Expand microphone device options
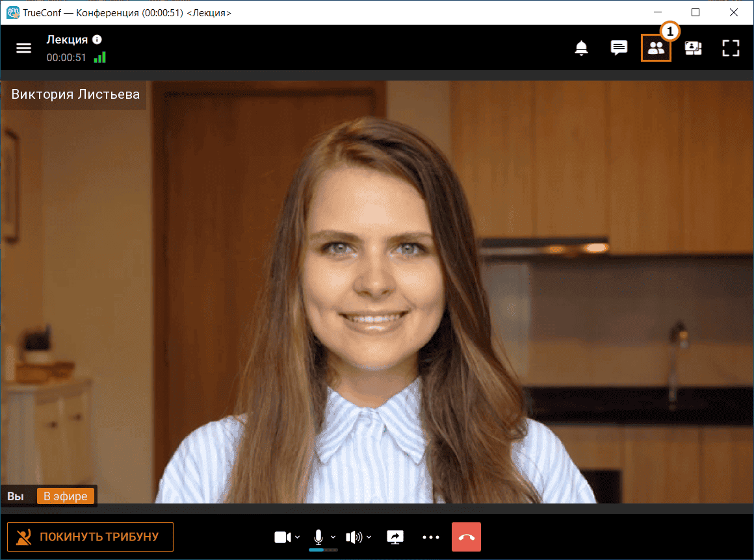Viewport: 754px width, 560px height. (x=333, y=537)
